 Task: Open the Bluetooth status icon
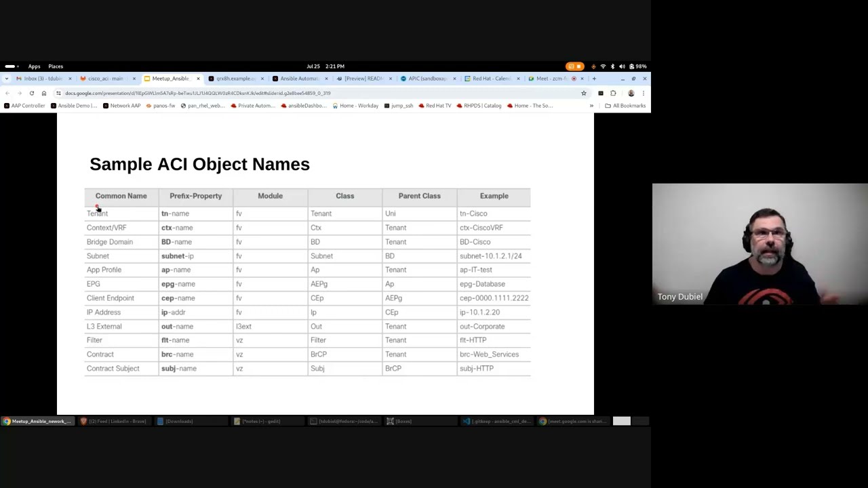coord(612,66)
